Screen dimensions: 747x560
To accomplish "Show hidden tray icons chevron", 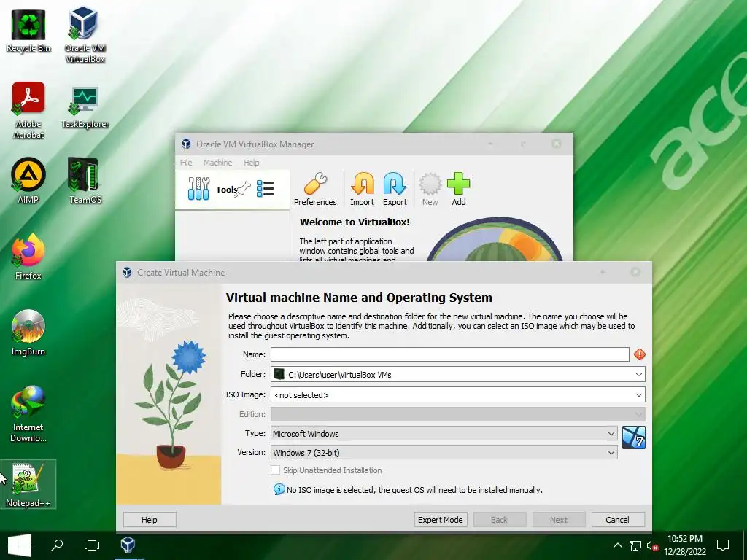I will [x=617, y=545].
